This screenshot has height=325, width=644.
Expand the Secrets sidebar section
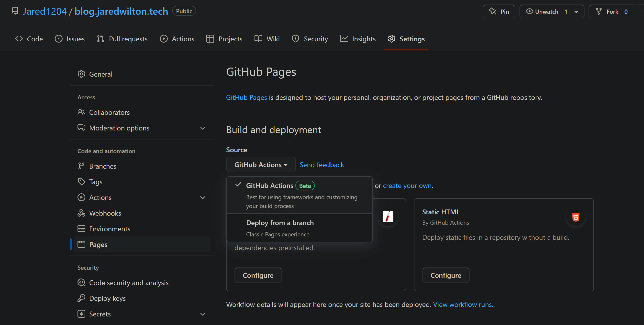coord(202,314)
